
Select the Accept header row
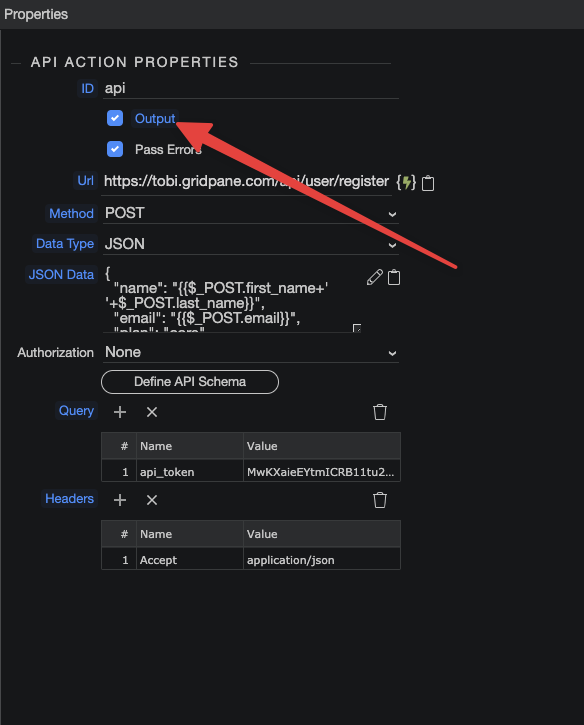[251, 559]
